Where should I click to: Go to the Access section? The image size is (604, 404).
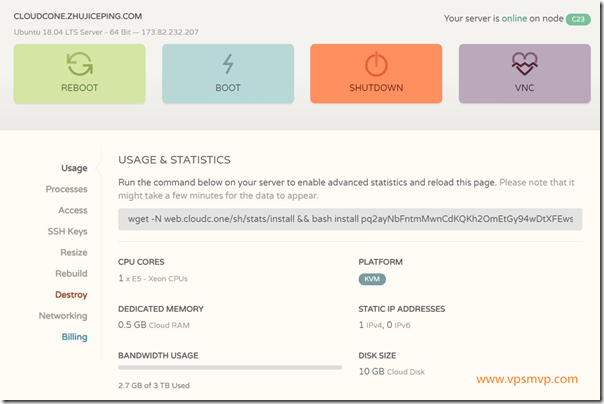[x=72, y=210]
